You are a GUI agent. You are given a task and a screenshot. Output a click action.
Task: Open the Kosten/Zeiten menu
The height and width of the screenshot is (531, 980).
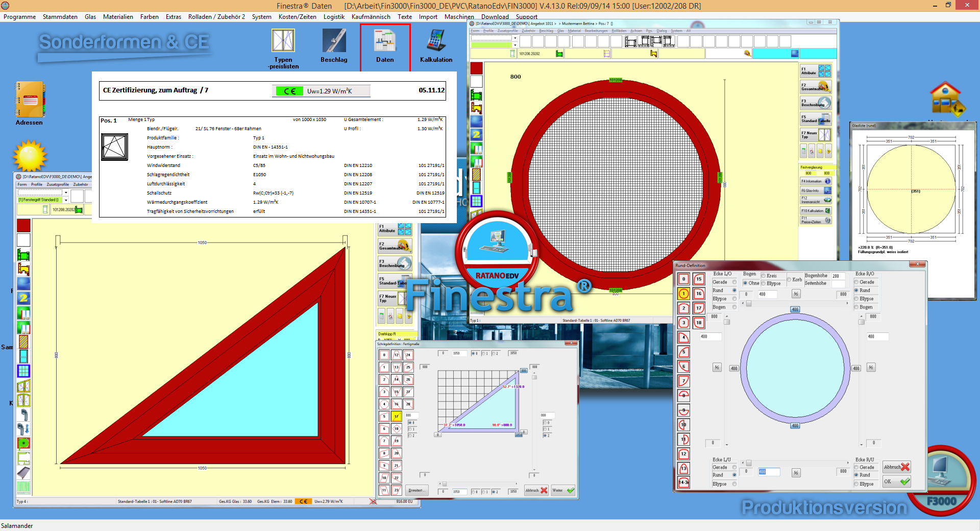coord(298,17)
